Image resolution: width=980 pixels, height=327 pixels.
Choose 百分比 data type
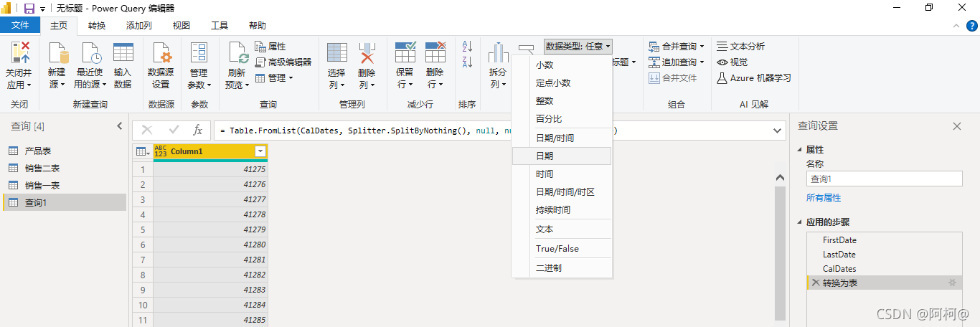562,119
